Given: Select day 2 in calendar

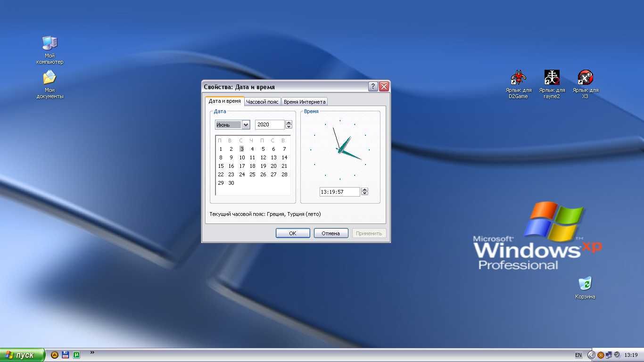Looking at the screenshot, I should [x=231, y=149].
